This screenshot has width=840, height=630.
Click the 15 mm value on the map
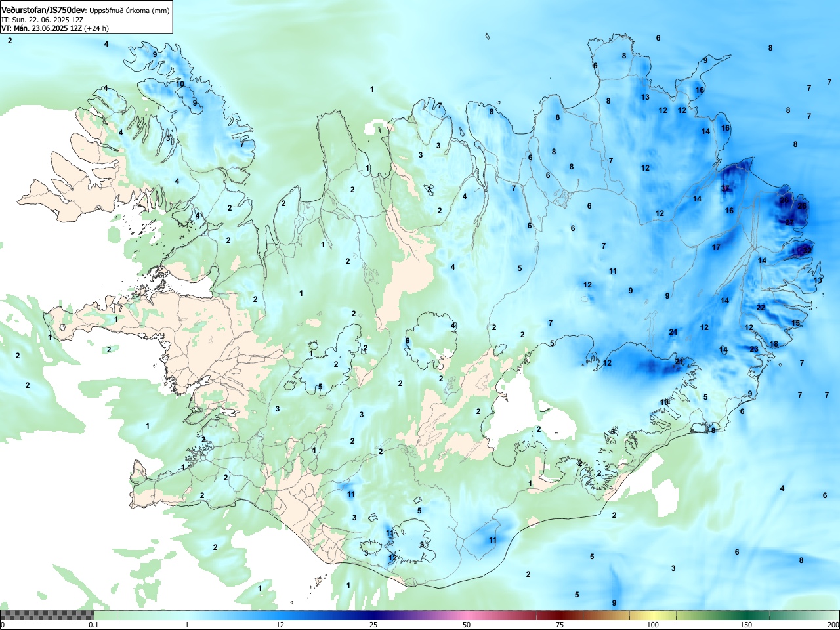tap(796, 323)
